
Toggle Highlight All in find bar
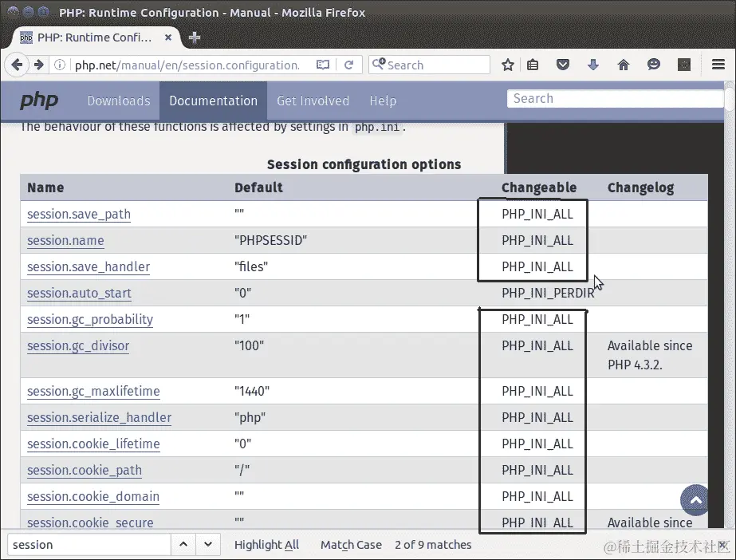(x=266, y=545)
